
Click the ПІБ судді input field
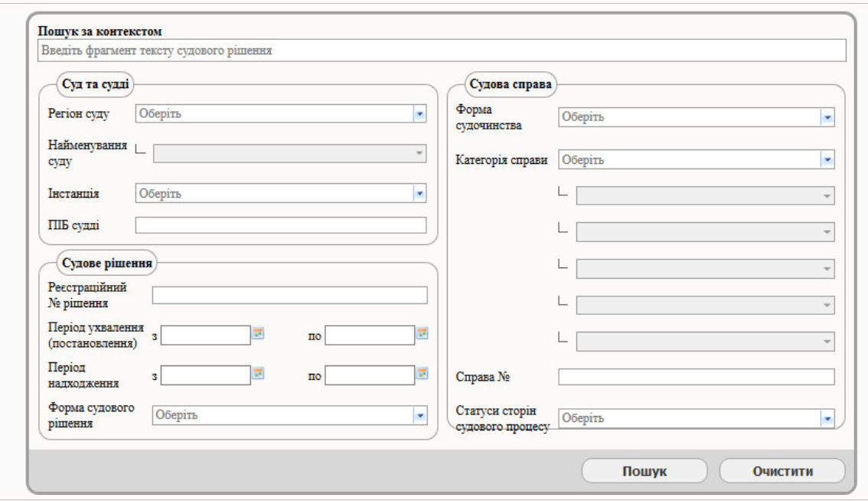[x=281, y=225]
